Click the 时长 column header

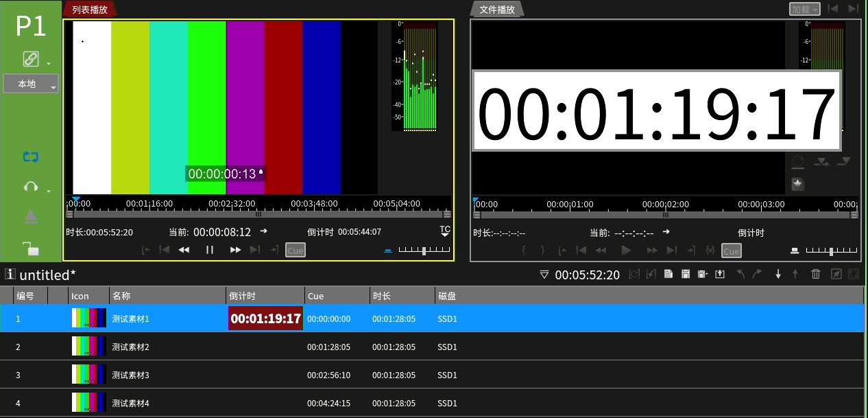[x=402, y=296]
